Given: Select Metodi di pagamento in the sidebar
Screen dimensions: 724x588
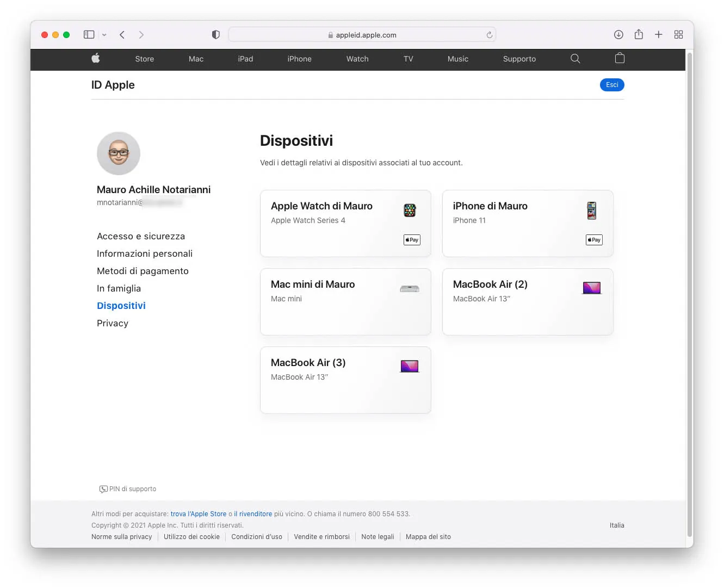Looking at the screenshot, I should [143, 271].
